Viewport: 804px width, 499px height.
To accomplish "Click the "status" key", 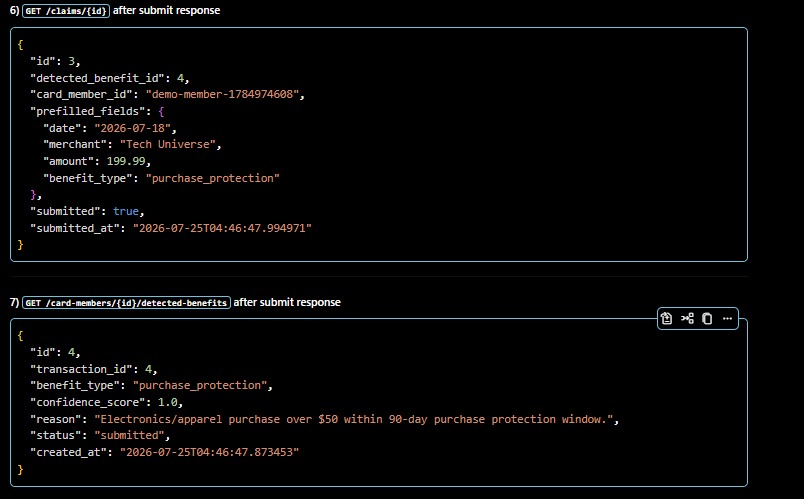I will point(55,435).
